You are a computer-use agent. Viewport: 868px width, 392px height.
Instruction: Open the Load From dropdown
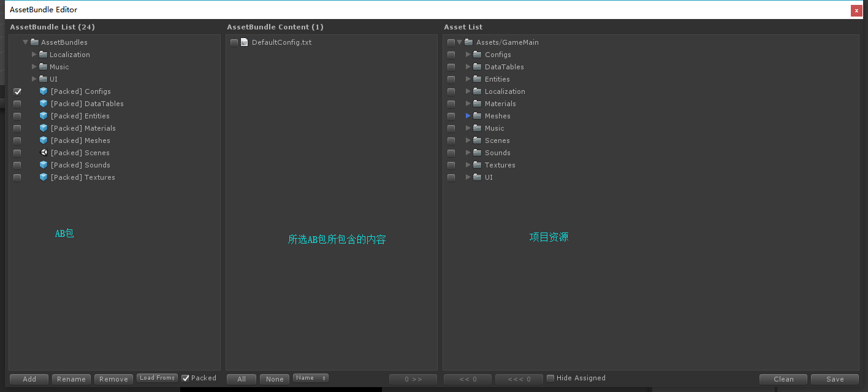coord(157,377)
